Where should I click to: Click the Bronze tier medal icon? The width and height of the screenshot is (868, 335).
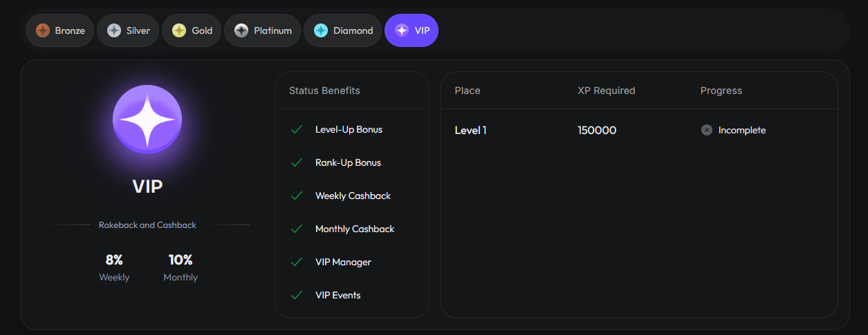pos(43,30)
